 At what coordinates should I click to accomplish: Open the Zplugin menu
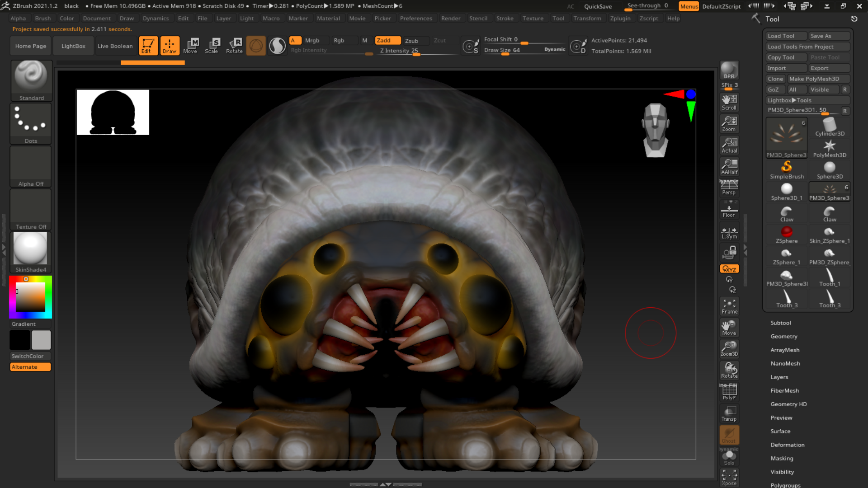coord(620,19)
